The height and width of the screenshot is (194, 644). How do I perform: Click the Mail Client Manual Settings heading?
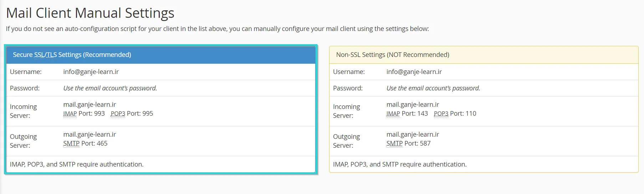click(x=90, y=13)
